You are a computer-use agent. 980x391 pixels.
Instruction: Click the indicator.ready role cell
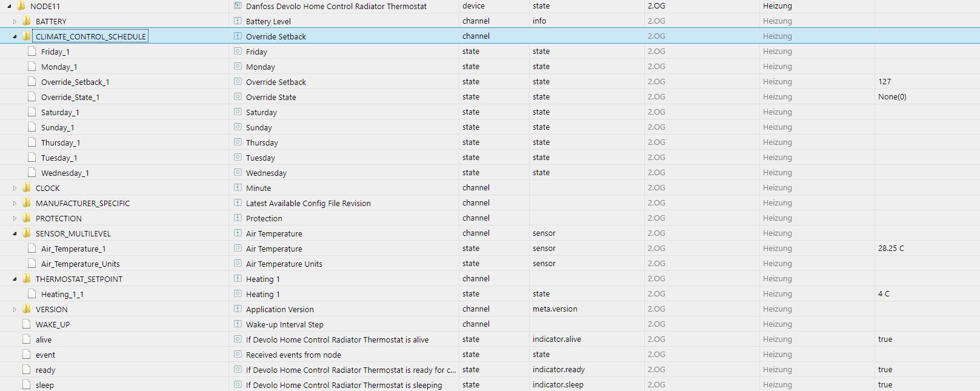558,370
